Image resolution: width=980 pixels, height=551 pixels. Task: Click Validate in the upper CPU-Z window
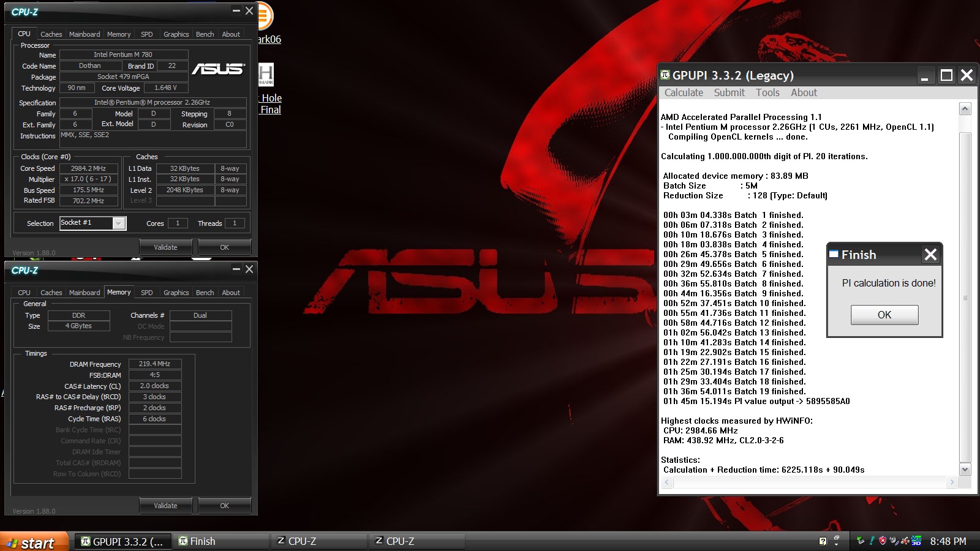coord(165,247)
